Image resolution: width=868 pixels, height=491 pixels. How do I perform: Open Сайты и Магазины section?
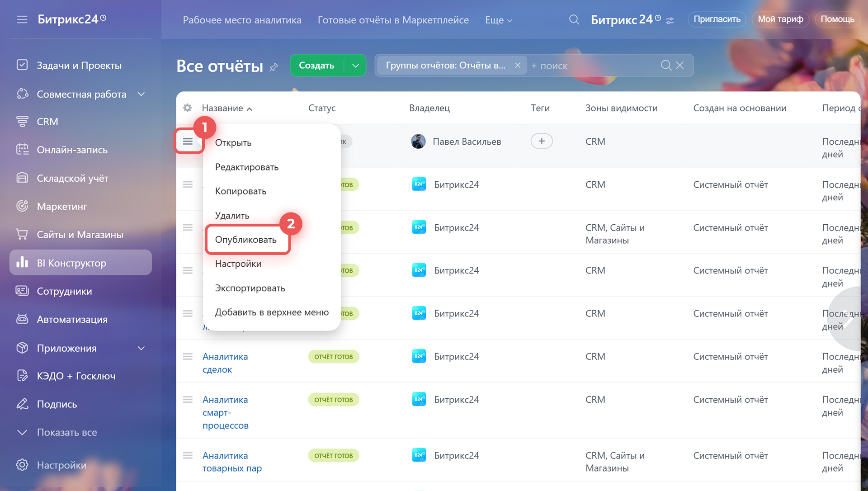80,235
